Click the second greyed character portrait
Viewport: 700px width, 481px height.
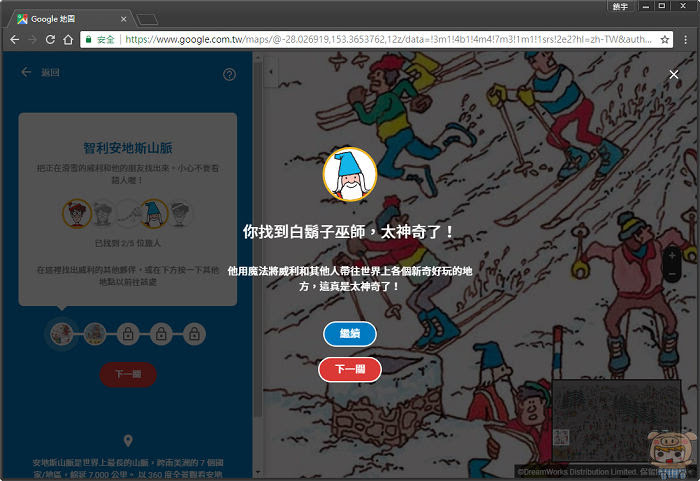(103, 213)
